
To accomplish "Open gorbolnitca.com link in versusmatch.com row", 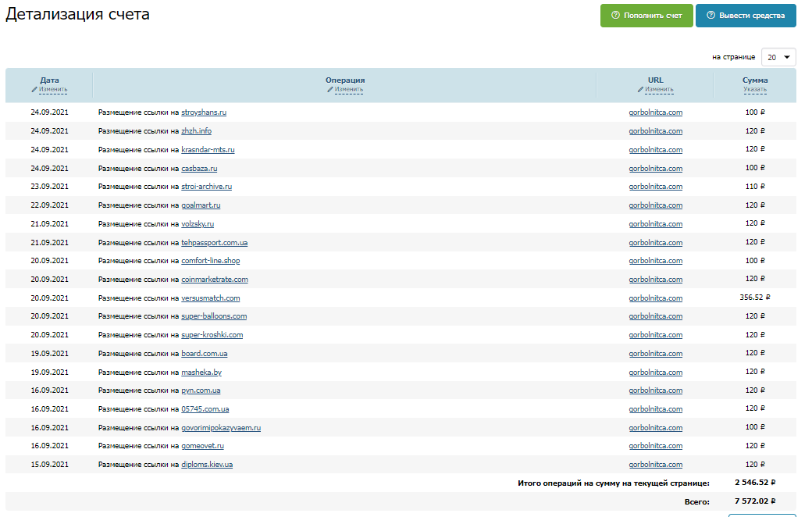I will [x=656, y=298].
